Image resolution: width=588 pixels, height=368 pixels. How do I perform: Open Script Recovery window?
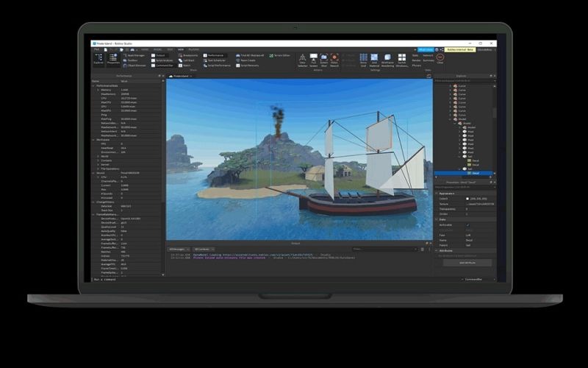[x=248, y=66]
